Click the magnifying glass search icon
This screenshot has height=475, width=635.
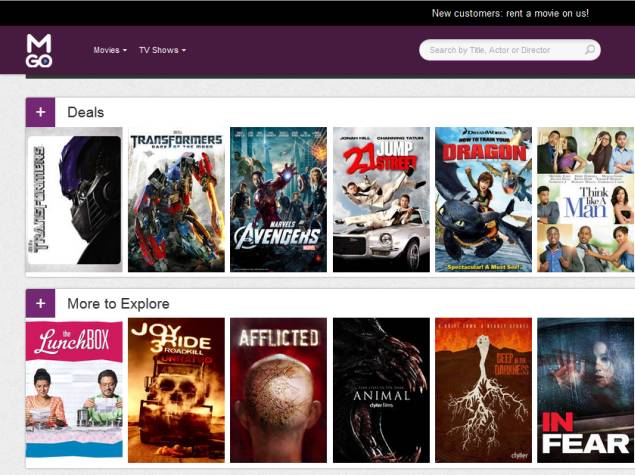[x=590, y=50]
